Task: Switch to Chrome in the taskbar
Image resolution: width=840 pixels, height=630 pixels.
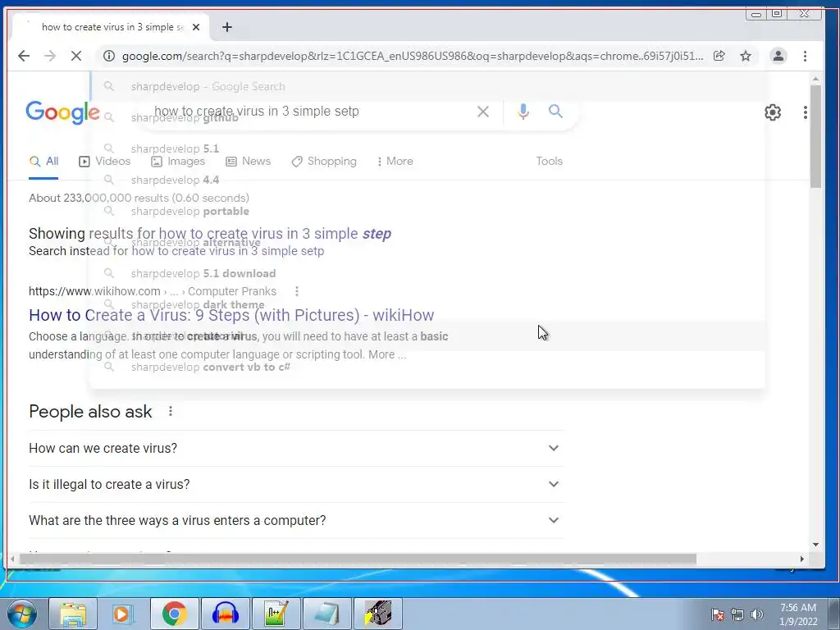Action: (175, 614)
